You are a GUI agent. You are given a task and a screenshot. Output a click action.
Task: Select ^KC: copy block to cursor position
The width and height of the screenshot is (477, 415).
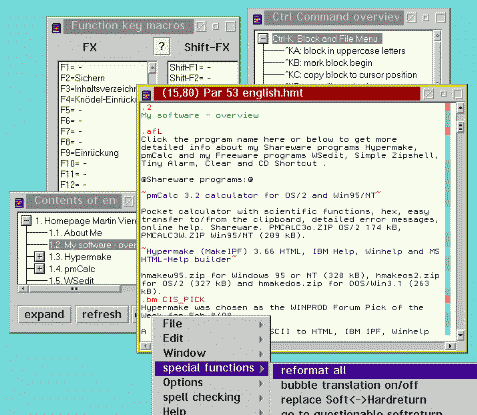coord(351,75)
